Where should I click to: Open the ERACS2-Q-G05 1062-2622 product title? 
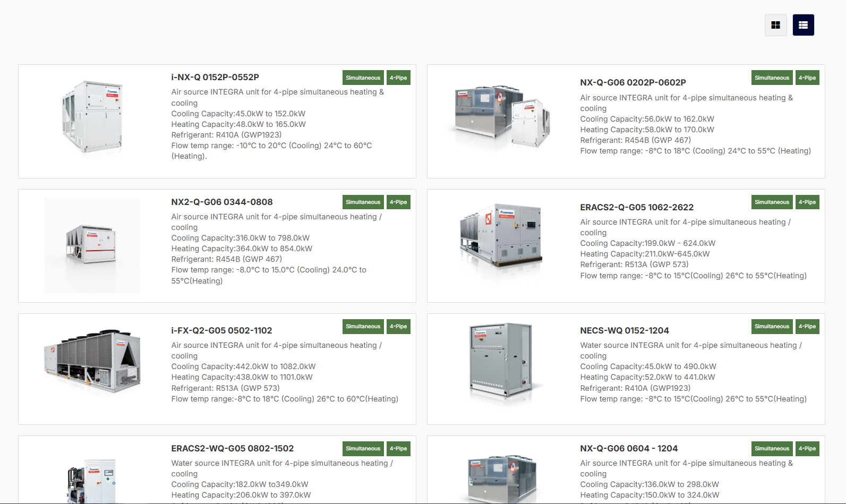(637, 207)
